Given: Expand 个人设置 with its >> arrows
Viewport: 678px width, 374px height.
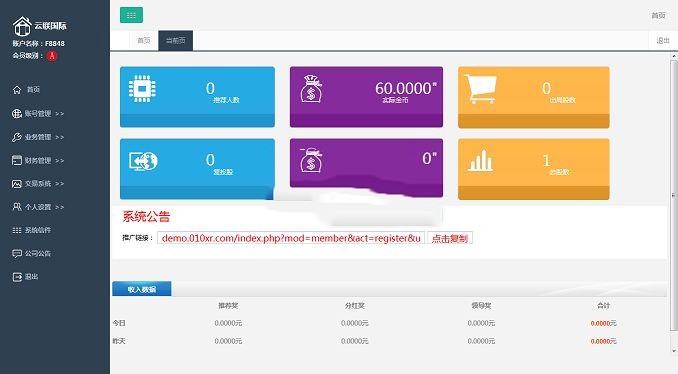Looking at the screenshot, I should (x=60, y=207).
